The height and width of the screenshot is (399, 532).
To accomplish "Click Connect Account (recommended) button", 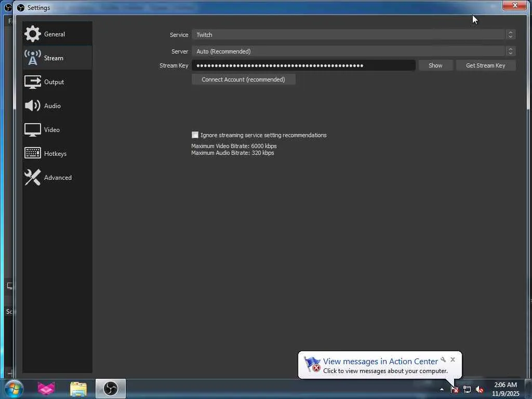I will pyautogui.click(x=243, y=79).
